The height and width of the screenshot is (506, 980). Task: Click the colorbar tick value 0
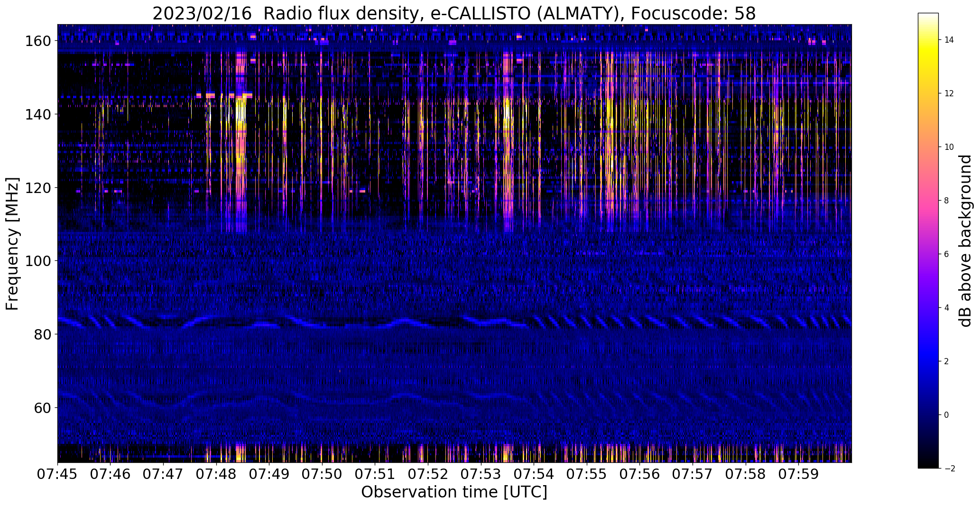(x=947, y=415)
